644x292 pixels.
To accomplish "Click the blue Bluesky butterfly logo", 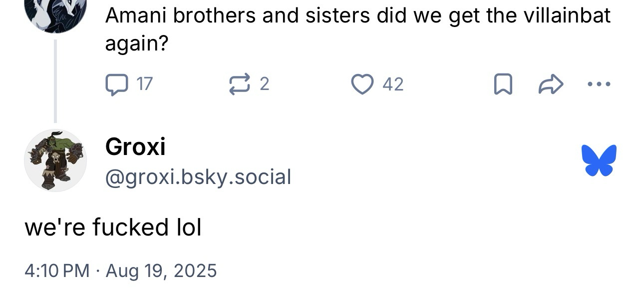I will click(599, 160).
